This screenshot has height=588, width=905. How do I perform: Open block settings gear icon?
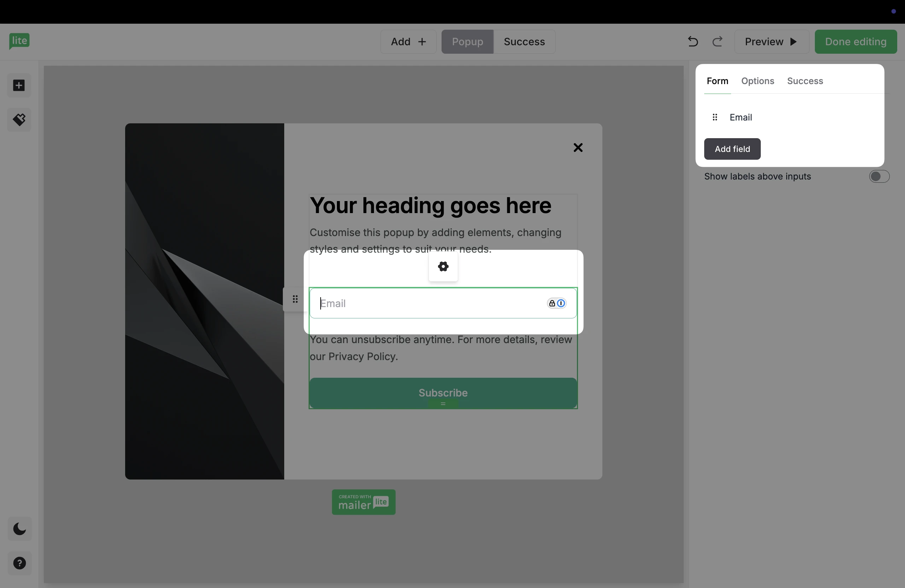(443, 266)
